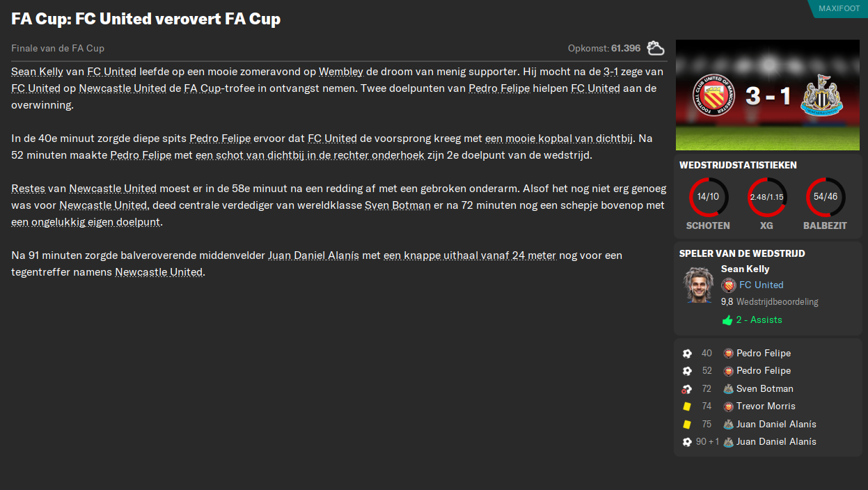Screen dimensions: 868x490
Task: Click the FC United link under Sean Kelly's name
Action: tap(761, 285)
